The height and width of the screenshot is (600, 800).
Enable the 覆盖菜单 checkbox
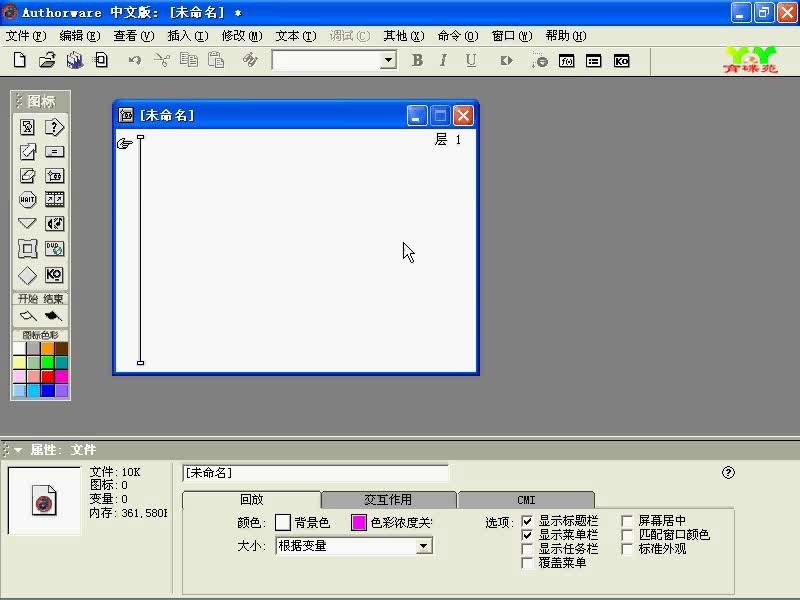tap(527, 563)
